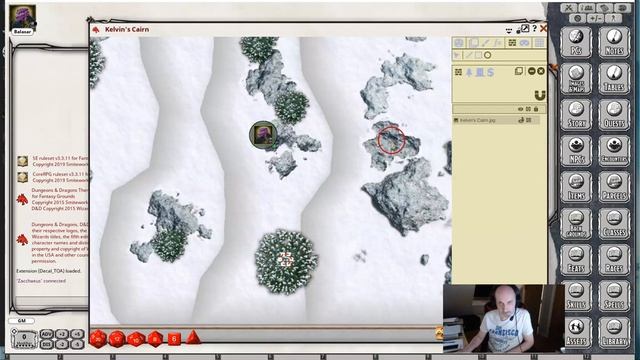Image resolution: width=640 pixels, height=360 pixels.
Task: Click the crossed-swords combat tracker icon
Action: tap(569, 8)
